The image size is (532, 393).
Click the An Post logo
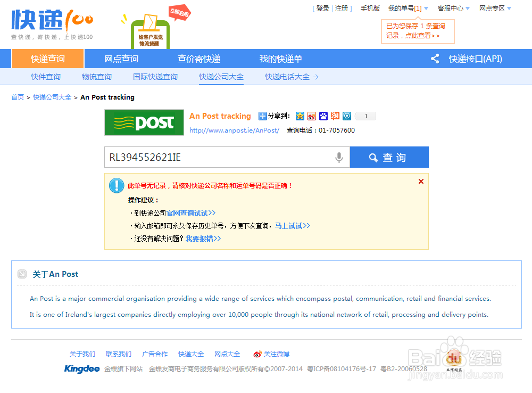(144, 122)
